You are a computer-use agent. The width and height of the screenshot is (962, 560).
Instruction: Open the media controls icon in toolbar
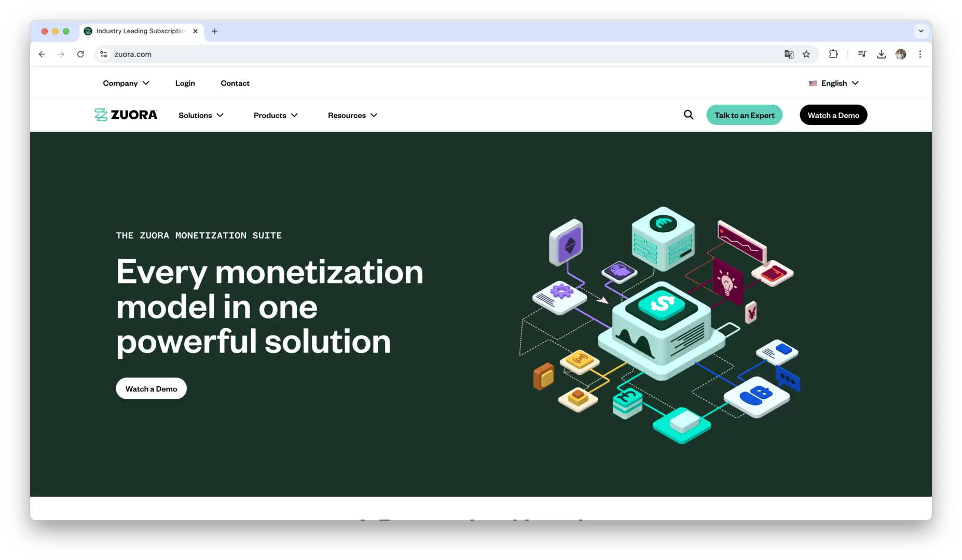(862, 54)
